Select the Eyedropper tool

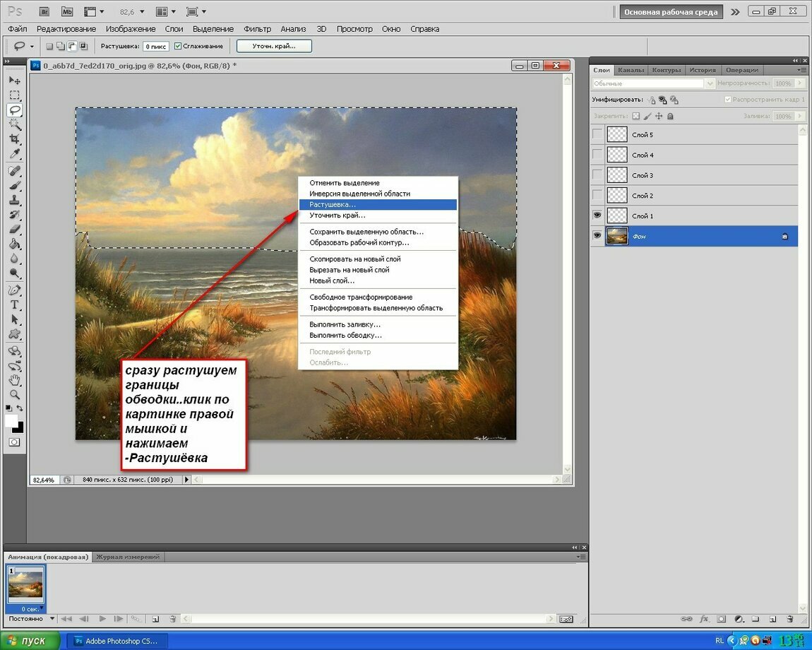(x=15, y=154)
